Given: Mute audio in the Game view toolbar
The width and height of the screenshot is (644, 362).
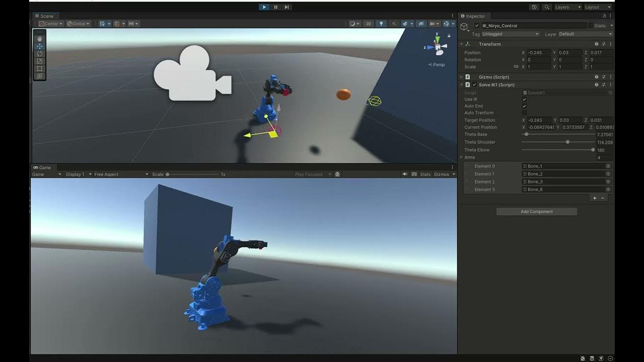Looking at the screenshot, I should (x=405, y=174).
